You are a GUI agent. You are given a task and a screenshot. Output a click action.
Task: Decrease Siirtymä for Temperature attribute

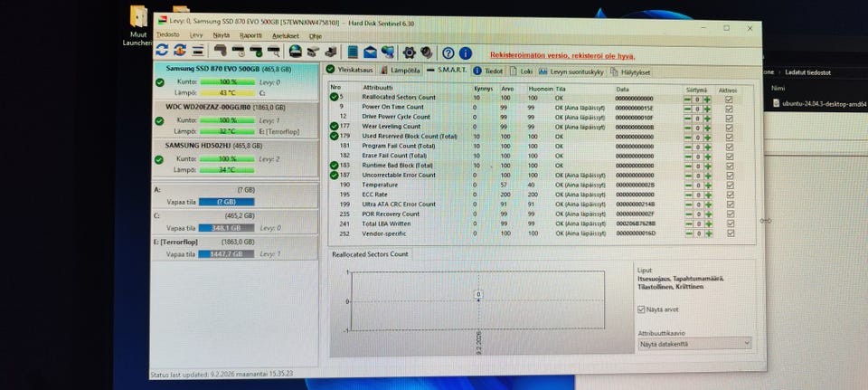tap(688, 185)
